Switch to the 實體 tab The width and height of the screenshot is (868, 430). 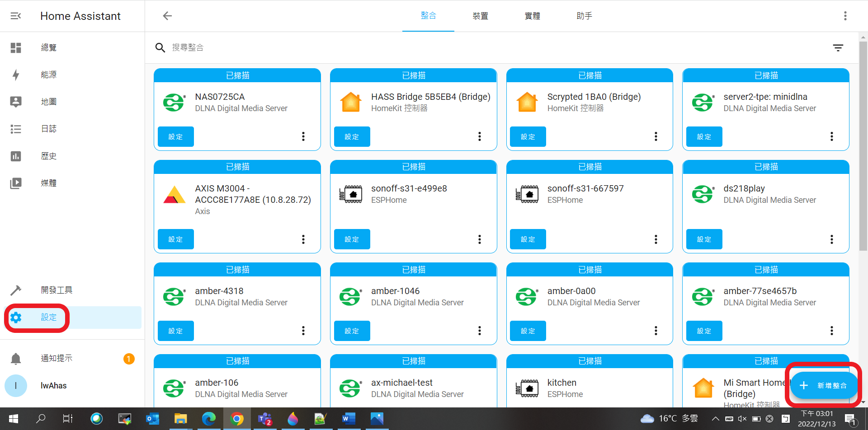[x=532, y=16]
